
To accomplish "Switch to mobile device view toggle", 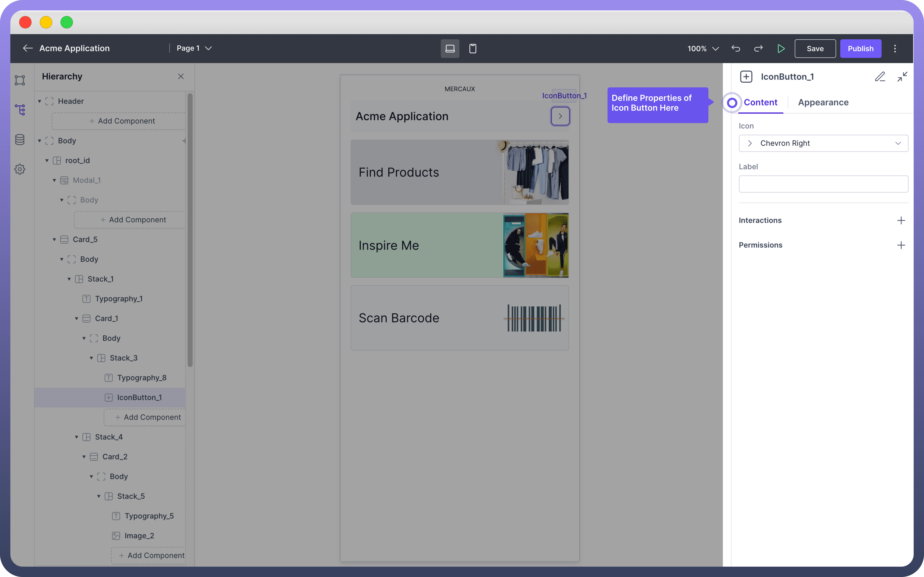I will tap(472, 48).
